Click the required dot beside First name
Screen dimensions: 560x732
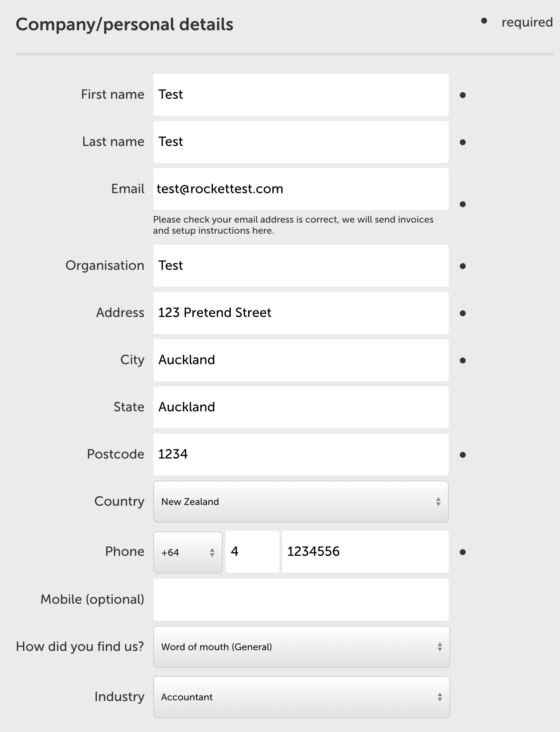click(x=463, y=95)
